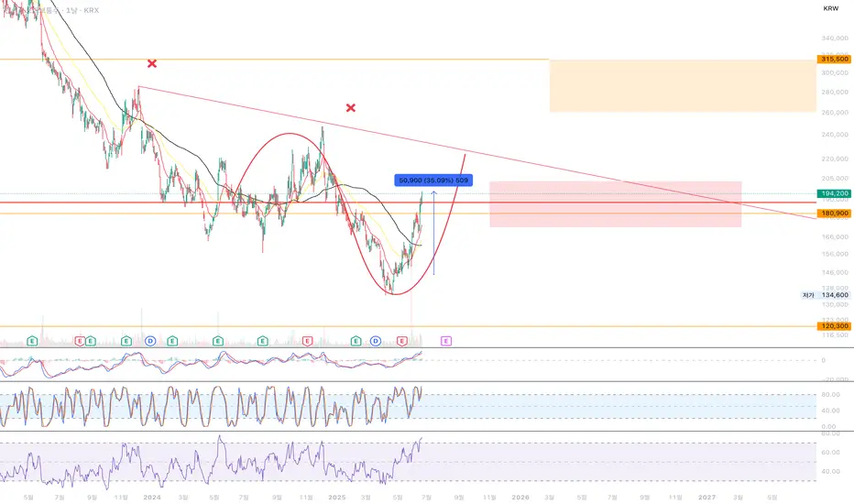Image resolution: width=854 pixels, height=504 pixels.
Task: Click the blue 50,900 (35.09%) measurement label
Action: (433, 180)
